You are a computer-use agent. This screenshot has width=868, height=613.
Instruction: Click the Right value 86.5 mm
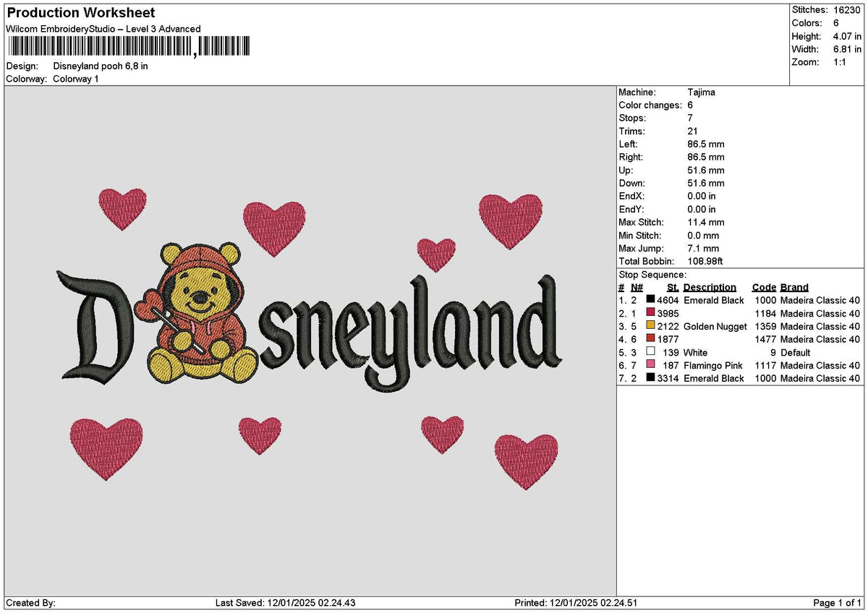point(706,158)
